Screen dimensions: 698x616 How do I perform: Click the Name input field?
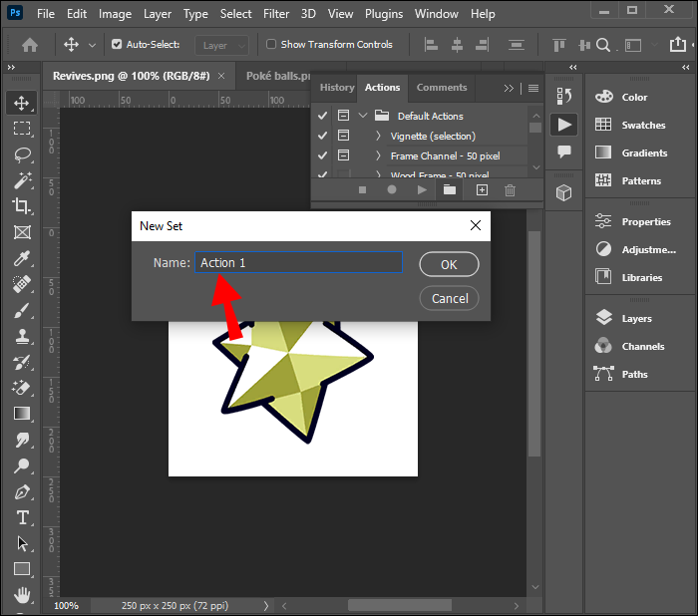point(298,263)
